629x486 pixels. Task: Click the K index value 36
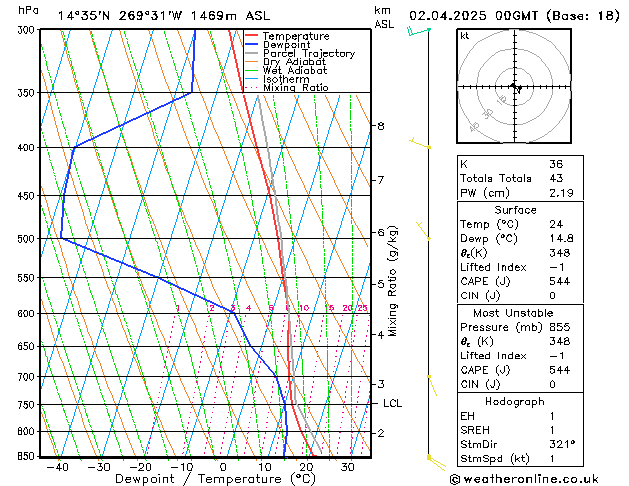coord(556,164)
